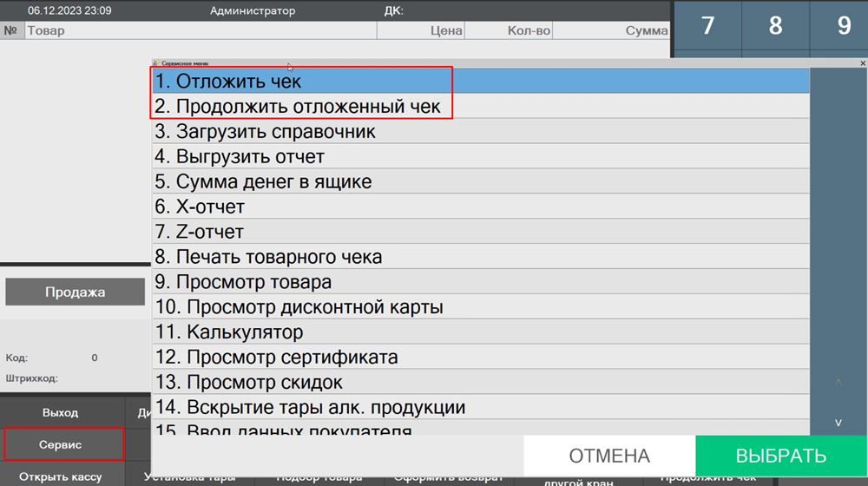This screenshot has width=868, height=486.
Task: Tap numeric keypad digit 7
Action: point(707,26)
